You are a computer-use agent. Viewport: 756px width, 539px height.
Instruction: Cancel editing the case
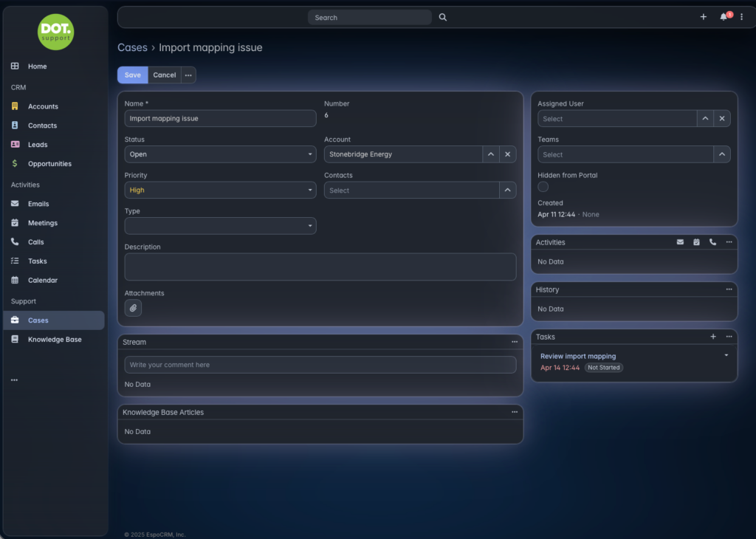pyautogui.click(x=165, y=75)
